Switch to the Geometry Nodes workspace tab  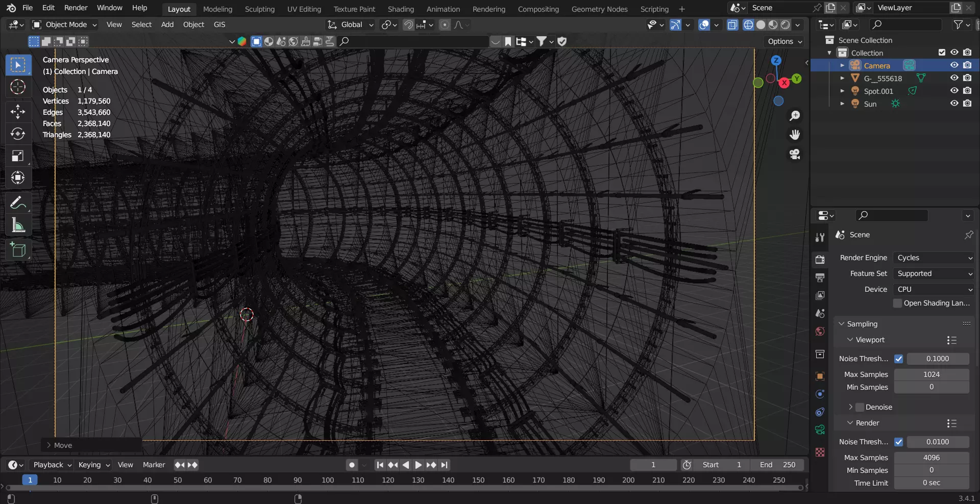[599, 9]
